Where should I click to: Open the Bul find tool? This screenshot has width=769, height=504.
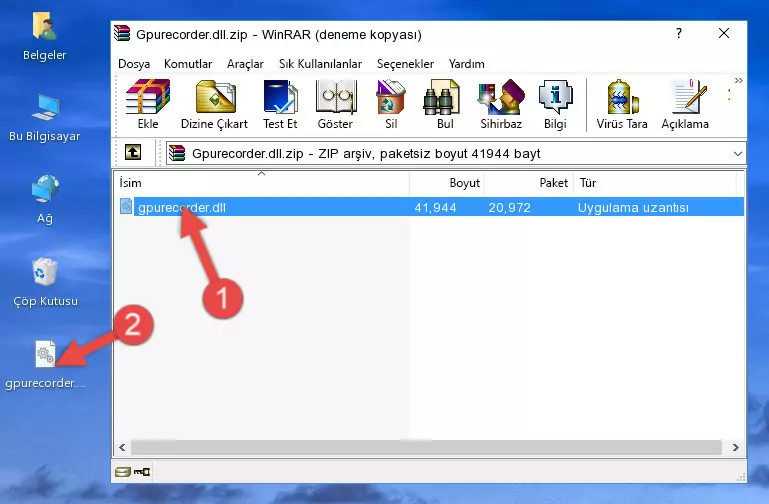pos(445,104)
